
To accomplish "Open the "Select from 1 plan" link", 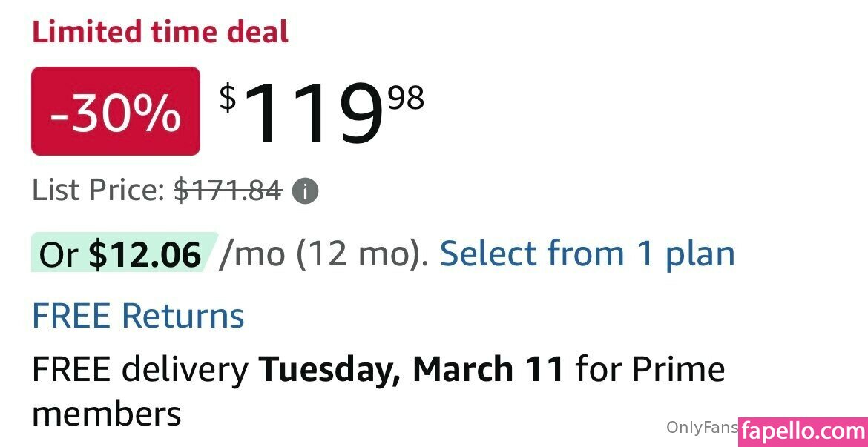I will 587,254.
